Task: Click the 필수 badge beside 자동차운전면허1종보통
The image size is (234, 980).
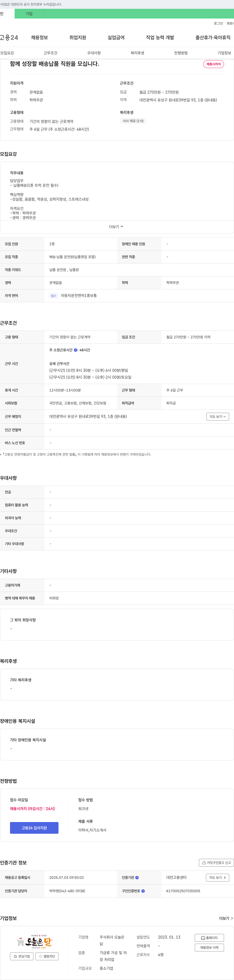Action: (54, 296)
